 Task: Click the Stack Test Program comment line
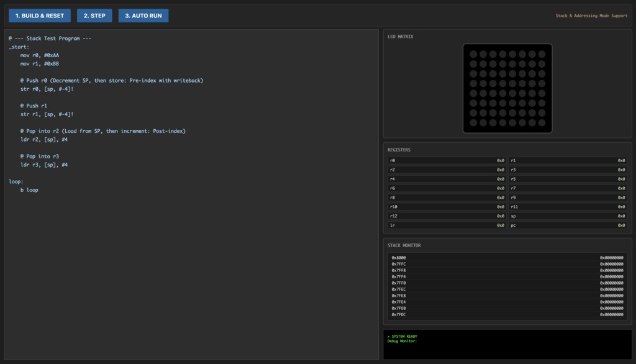pos(50,39)
